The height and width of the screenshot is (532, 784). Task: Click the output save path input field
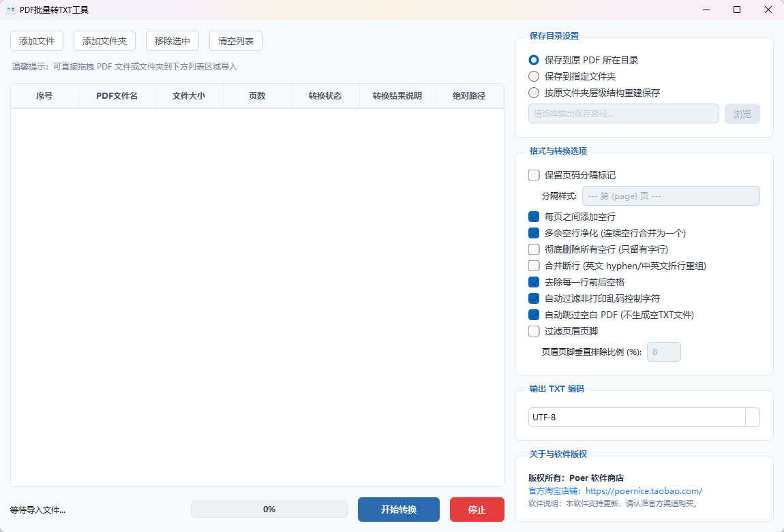coord(624,114)
